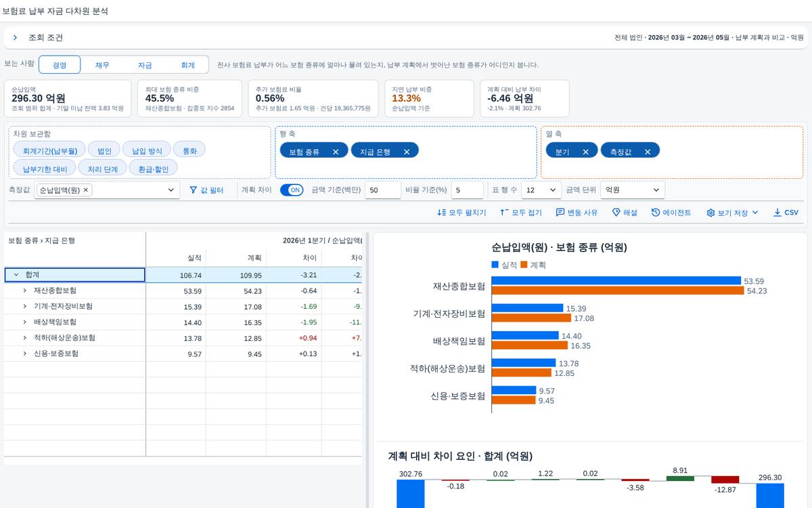Click the 비율 기준(%) input field

point(468,190)
